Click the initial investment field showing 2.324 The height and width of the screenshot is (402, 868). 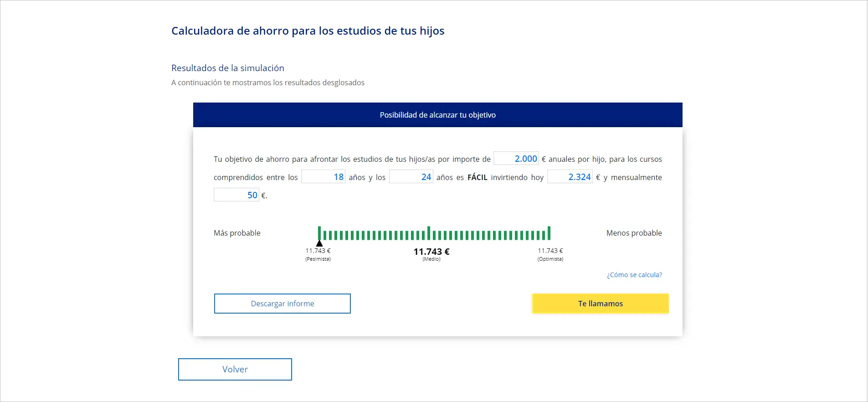[x=570, y=177]
